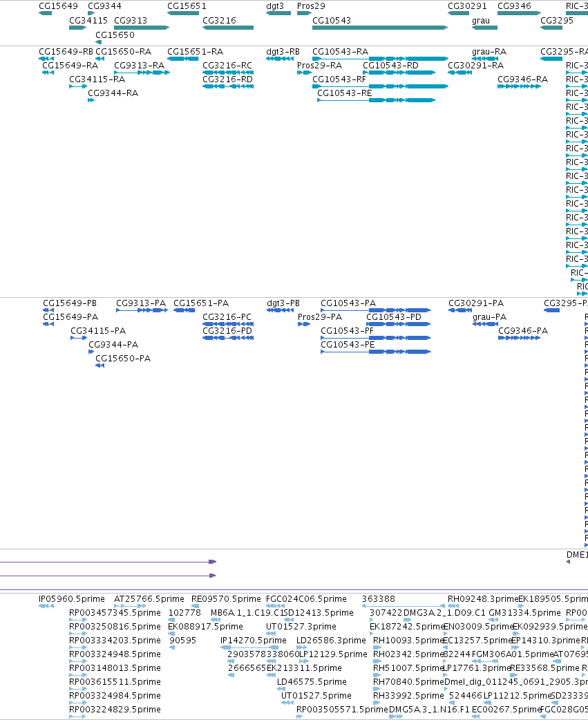Screen dimensions: 588x720
Task: Open protein label CG9344-PA
Action: point(113,345)
